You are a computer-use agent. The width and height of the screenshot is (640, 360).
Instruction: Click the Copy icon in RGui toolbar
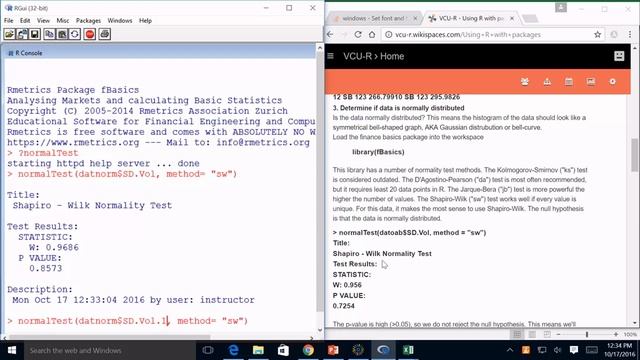coord(49,34)
